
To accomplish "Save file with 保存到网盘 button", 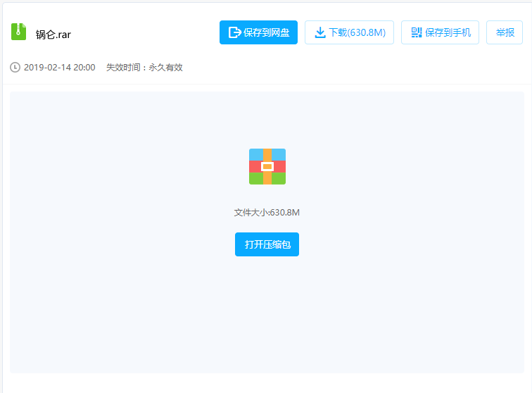I will [x=258, y=32].
